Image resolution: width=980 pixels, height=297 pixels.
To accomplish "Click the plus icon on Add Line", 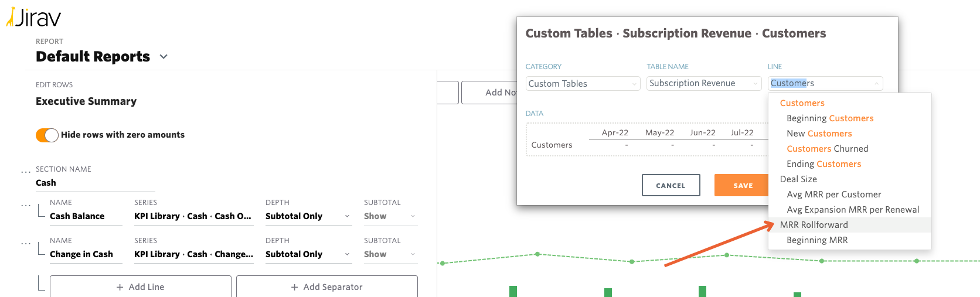I will point(120,287).
